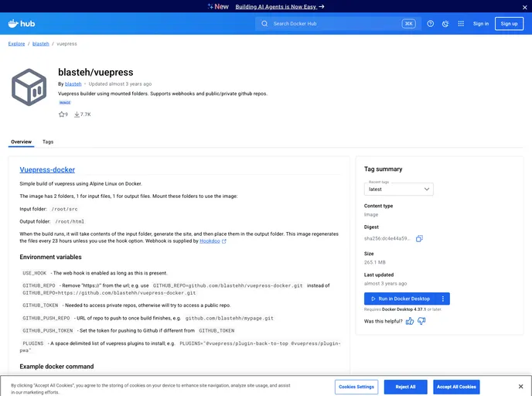This screenshot has height=396, width=532.
Task: Select the /root/src code text
Action: (x=64, y=209)
